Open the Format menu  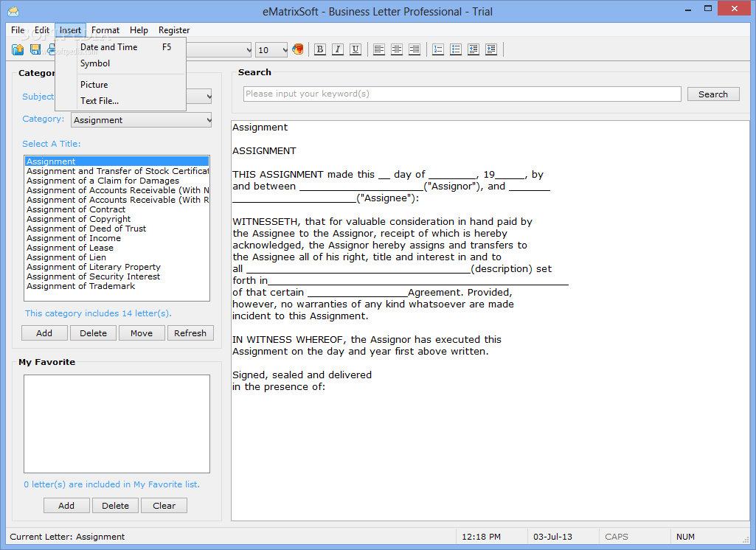[105, 30]
